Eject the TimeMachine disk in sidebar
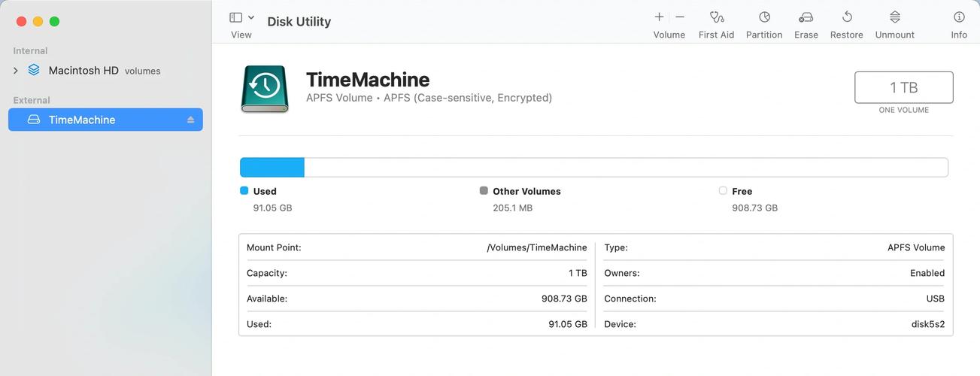This screenshot has width=980, height=376. [190, 120]
